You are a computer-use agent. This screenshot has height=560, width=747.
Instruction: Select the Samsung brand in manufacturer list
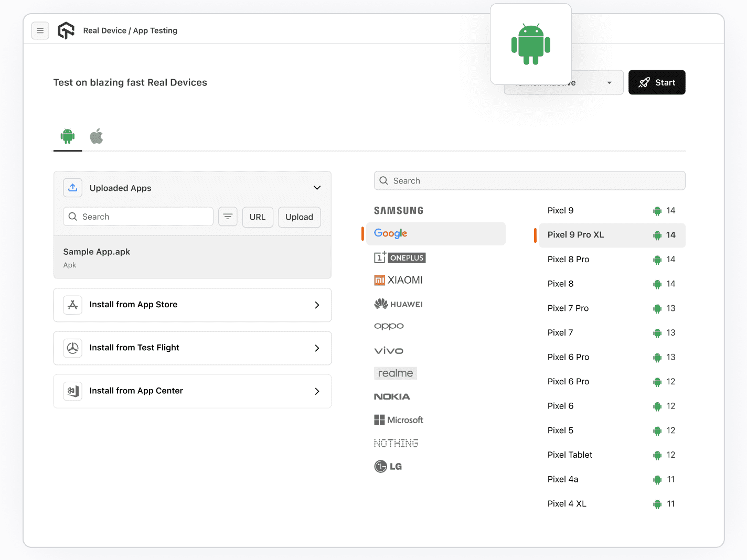coord(399,210)
